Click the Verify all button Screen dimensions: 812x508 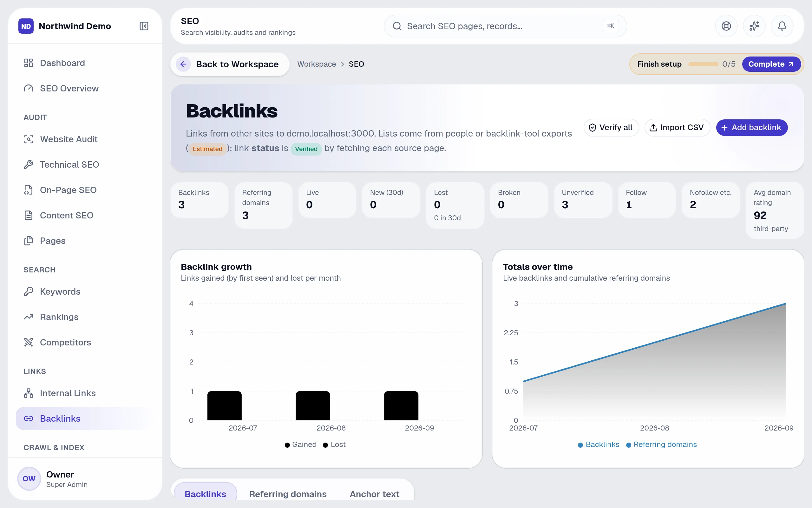pos(611,128)
